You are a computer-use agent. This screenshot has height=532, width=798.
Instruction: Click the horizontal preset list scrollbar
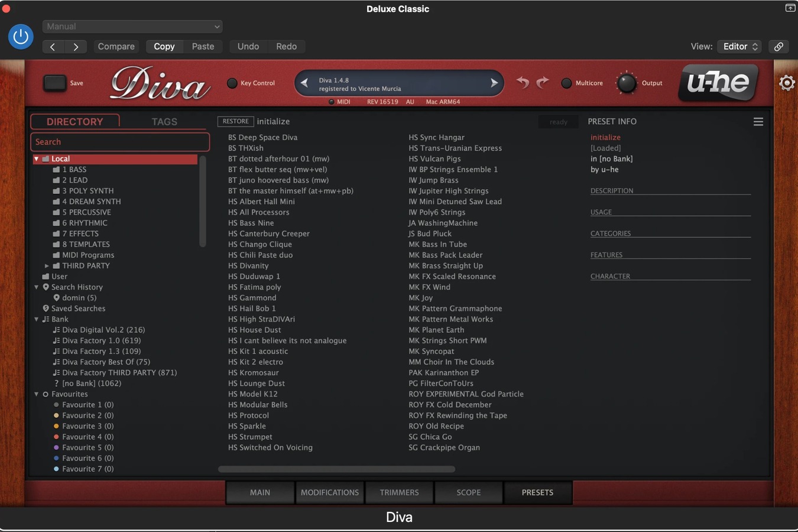pos(336,469)
